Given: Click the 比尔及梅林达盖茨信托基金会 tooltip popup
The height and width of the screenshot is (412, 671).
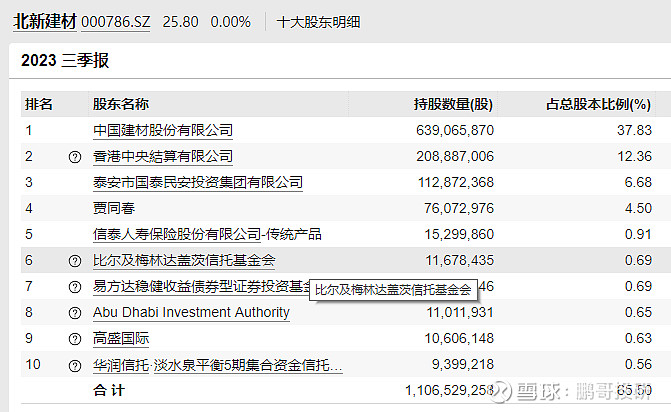Looking at the screenshot, I should coord(393,290).
